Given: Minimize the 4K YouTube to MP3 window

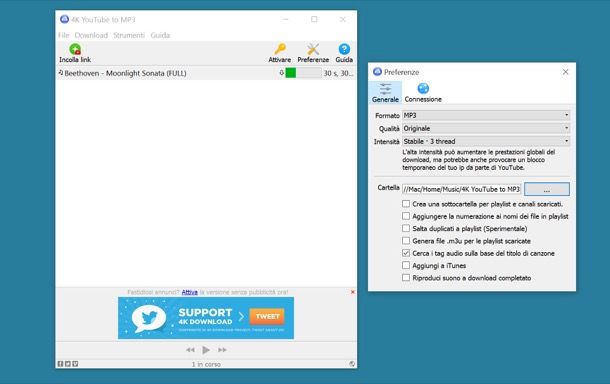Looking at the screenshot, I should [285, 19].
